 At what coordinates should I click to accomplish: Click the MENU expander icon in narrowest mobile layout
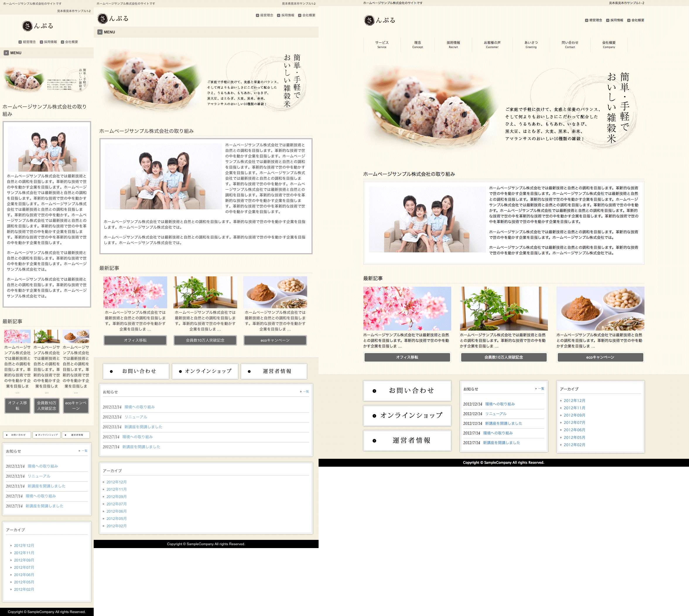coord(6,53)
